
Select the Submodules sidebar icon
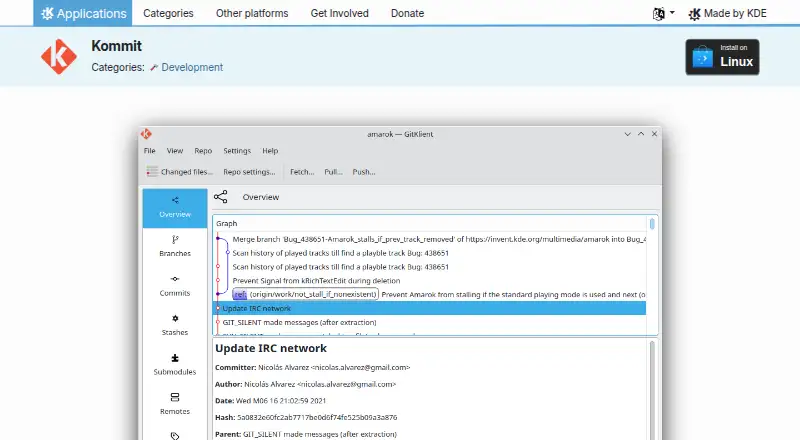(175, 365)
